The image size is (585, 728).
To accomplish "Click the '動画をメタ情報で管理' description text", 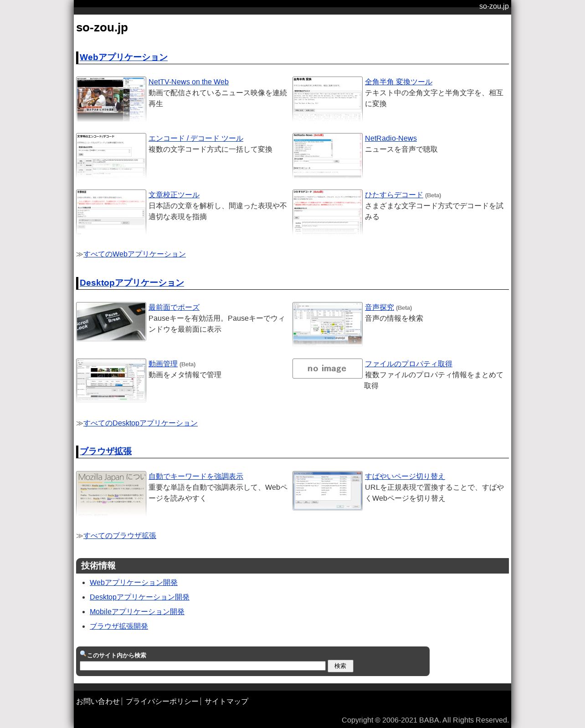I will (x=185, y=375).
